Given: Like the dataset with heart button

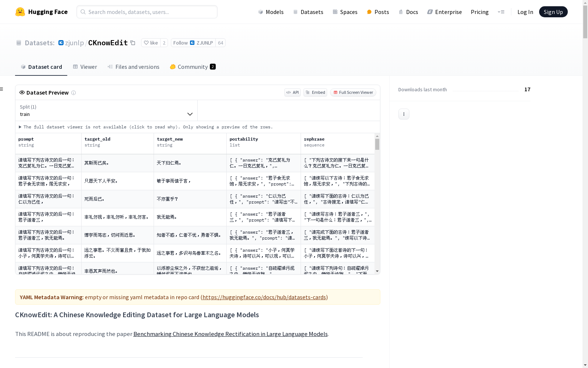Looking at the screenshot, I should 151,43.
